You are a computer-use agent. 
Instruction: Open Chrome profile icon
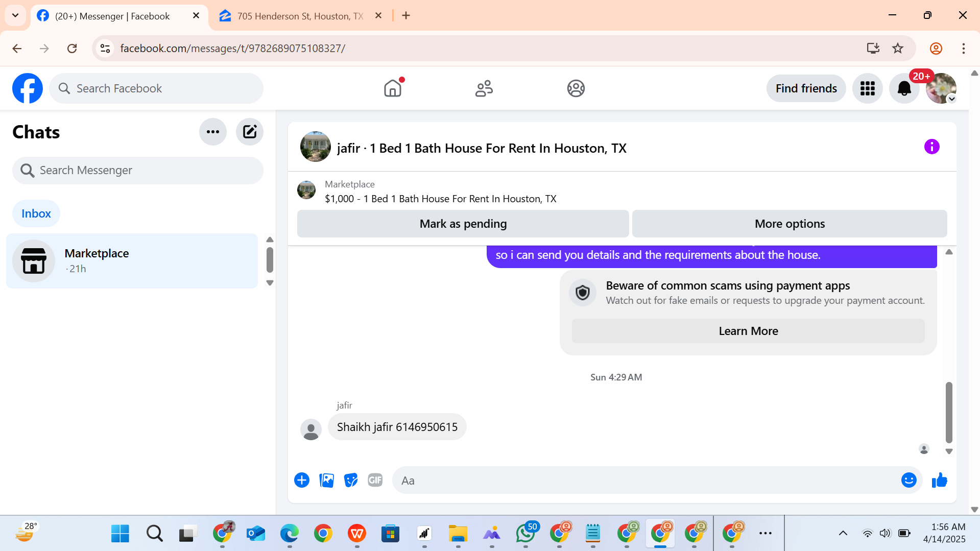click(x=936, y=49)
